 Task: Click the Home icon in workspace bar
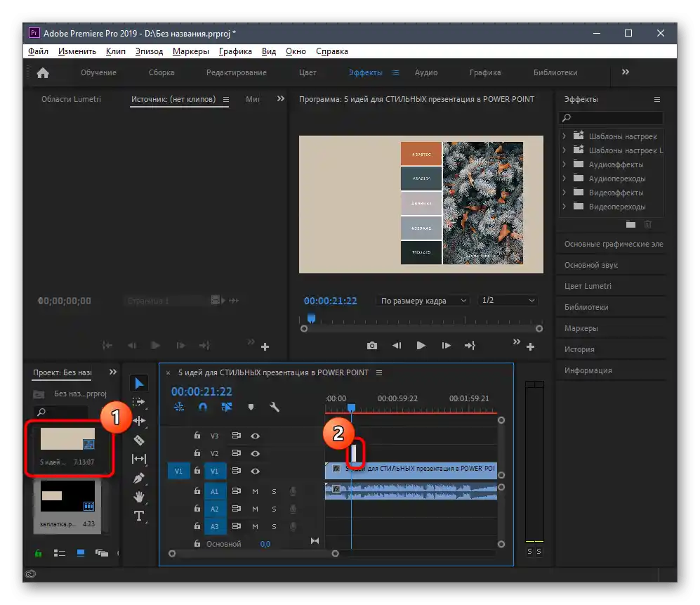pyautogui.click(x=43, y=72)
